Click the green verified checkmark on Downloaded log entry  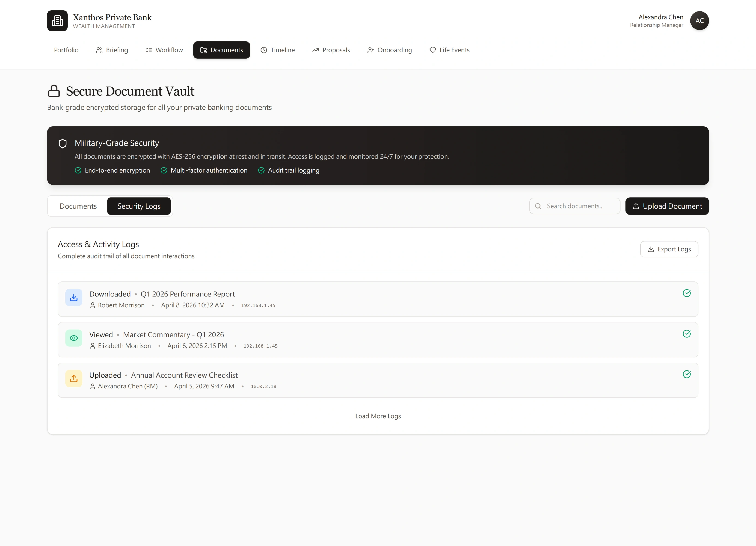click(x=687, y=293)
